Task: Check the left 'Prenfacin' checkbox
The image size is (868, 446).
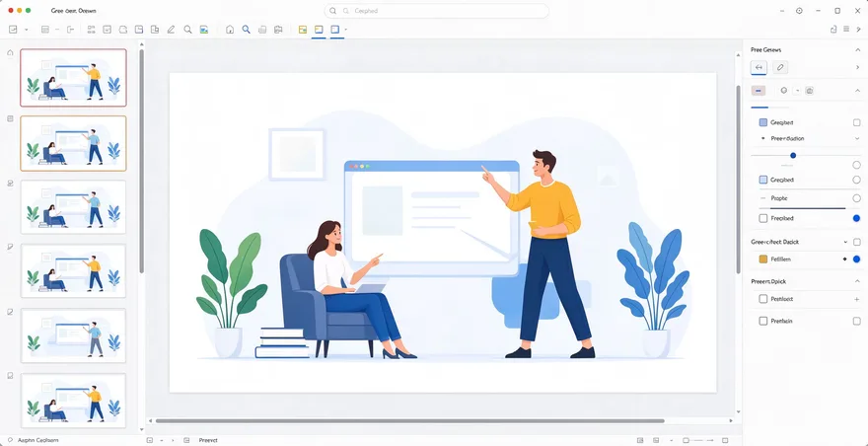Action: coord(762,321)
